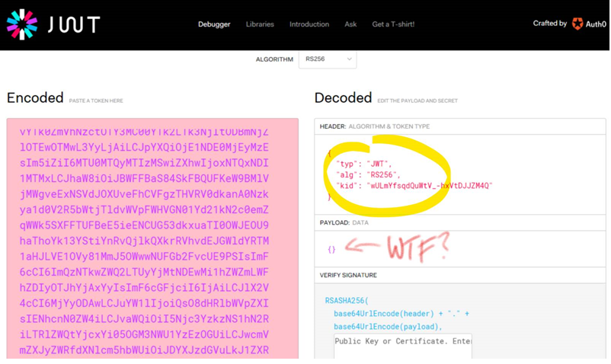Click token line starting with mZXJyZWRfdXNl
The width and height of the screenshot is (611, 364).
pos(144,350)
